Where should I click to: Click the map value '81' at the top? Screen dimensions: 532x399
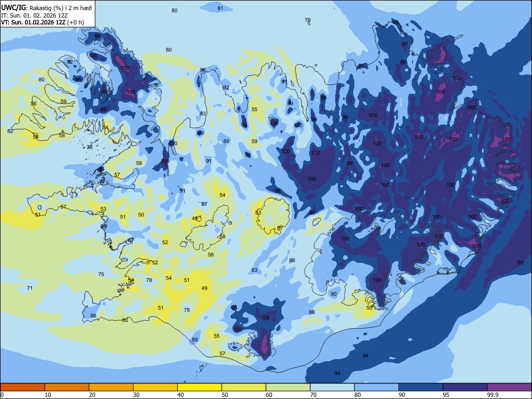pyautogui.click(x=220, y=8)
